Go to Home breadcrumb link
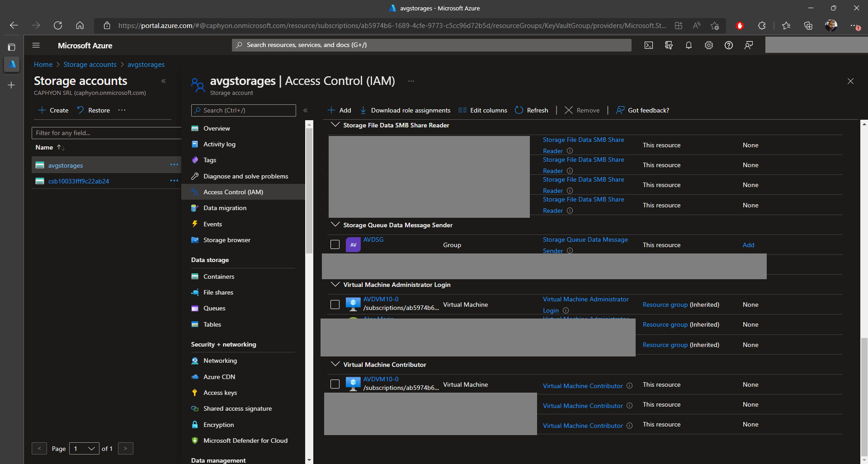The height and width of the screenshot is (464, 868). click(43, 65)
